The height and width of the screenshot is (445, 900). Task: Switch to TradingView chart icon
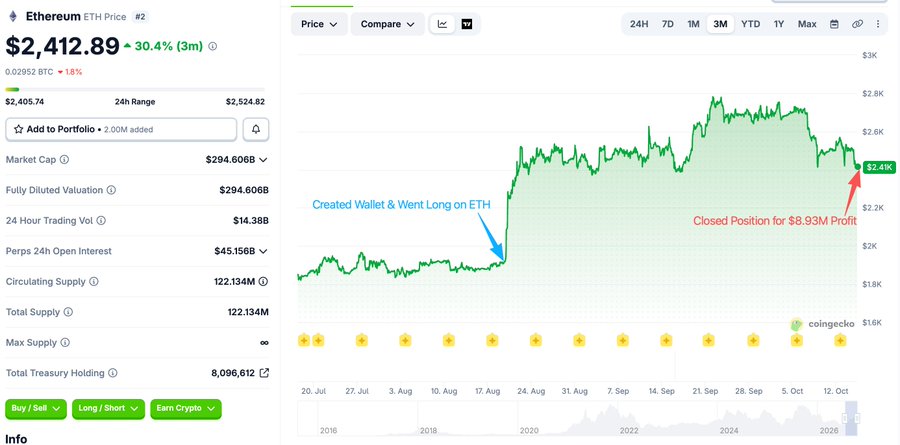[467, 24]
